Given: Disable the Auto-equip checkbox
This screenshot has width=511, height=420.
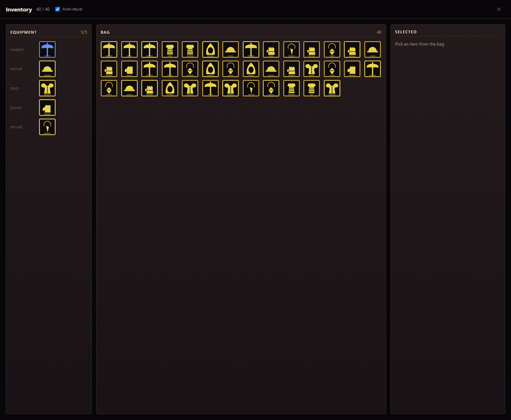Looking at the screenshot, I should (57, 9).
